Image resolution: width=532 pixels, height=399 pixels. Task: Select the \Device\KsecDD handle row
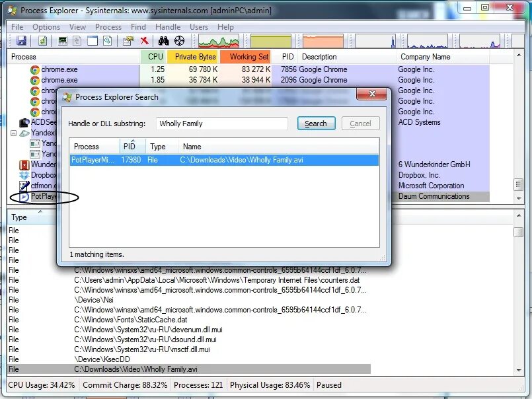(x=188, y=359)
